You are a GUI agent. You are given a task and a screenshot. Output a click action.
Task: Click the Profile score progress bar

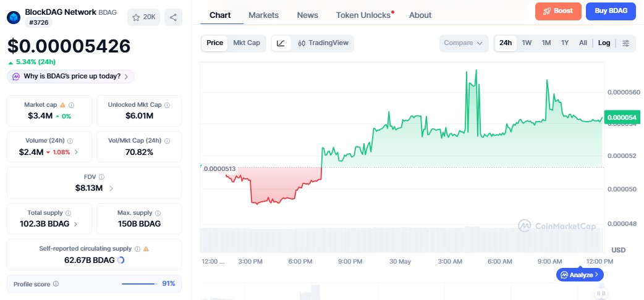pyautogui.click(x=140, y=283)
